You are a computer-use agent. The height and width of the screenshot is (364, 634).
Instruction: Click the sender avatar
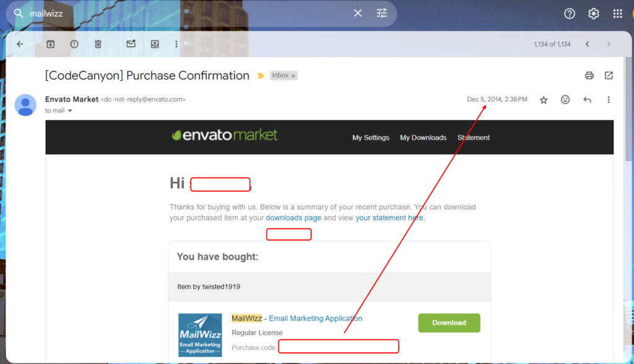[x=25, y=105]
